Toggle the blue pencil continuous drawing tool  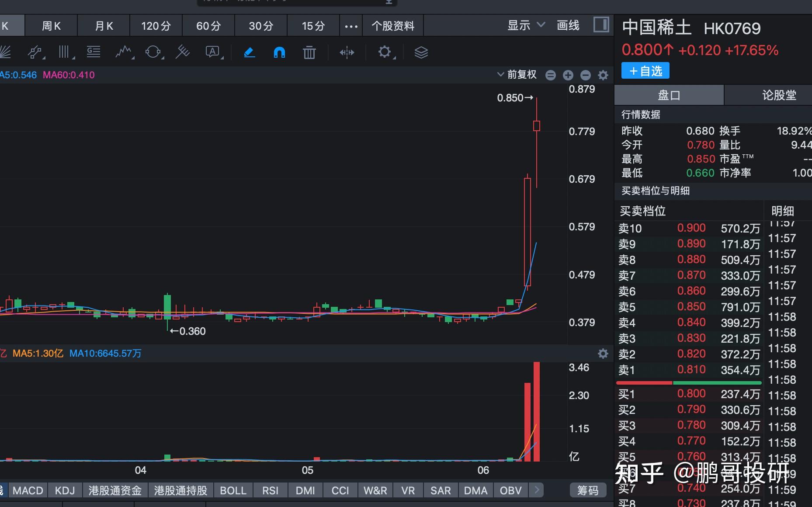tap(249, 52)
